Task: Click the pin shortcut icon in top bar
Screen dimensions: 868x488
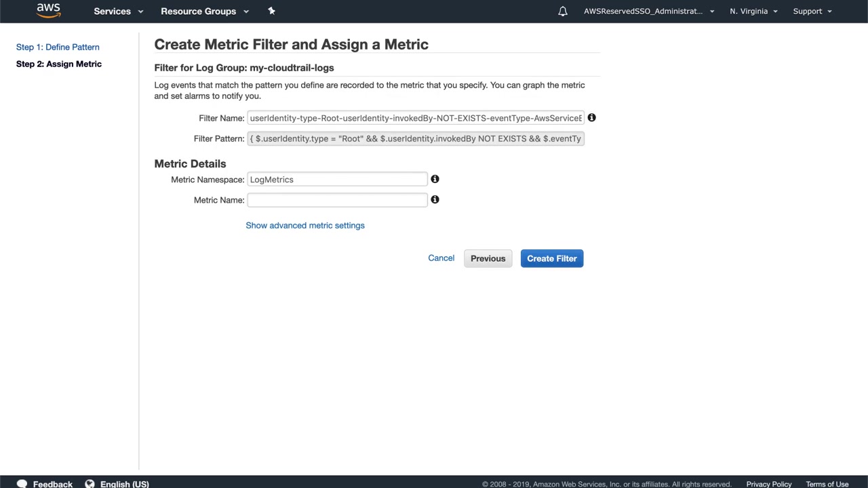Action: [x=271, y=11]
